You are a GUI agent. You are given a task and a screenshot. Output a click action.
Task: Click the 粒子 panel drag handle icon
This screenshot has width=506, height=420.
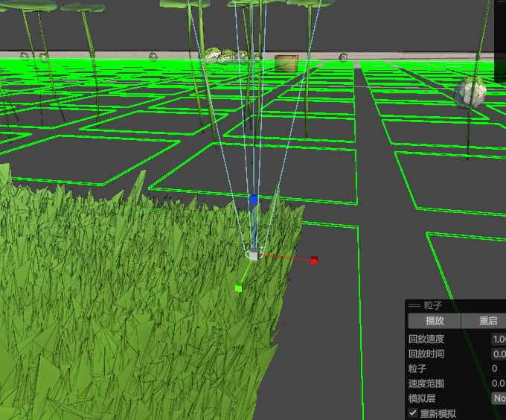(414, 305)
